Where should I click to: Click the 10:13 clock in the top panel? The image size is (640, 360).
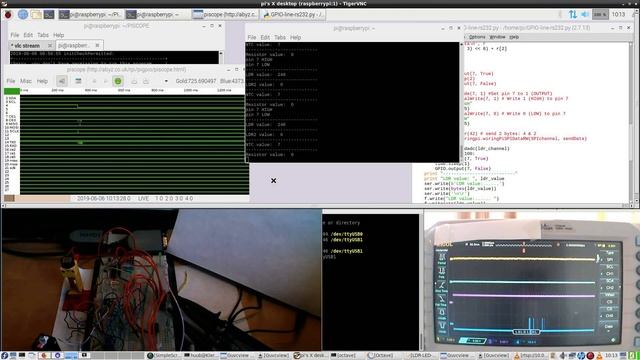point(618,15)
